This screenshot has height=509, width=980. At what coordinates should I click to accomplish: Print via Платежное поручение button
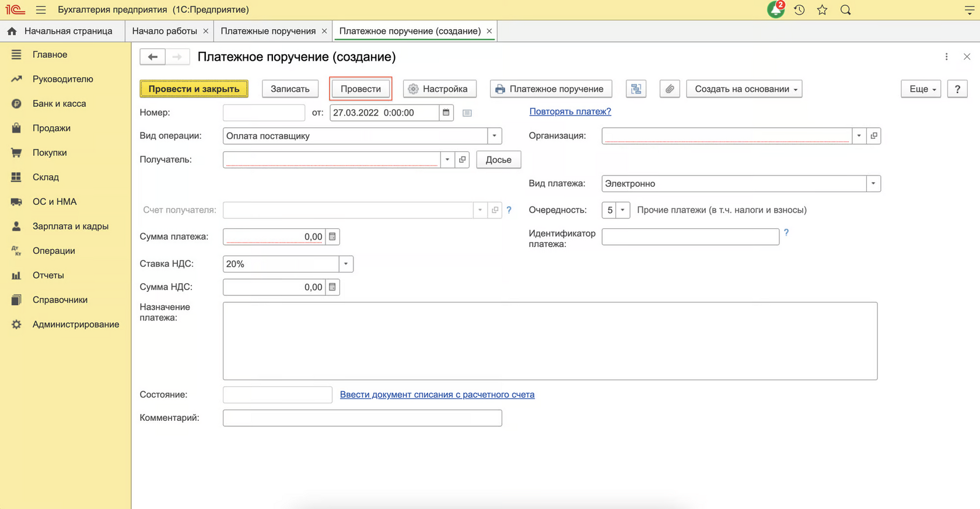(x=551, y=89)
